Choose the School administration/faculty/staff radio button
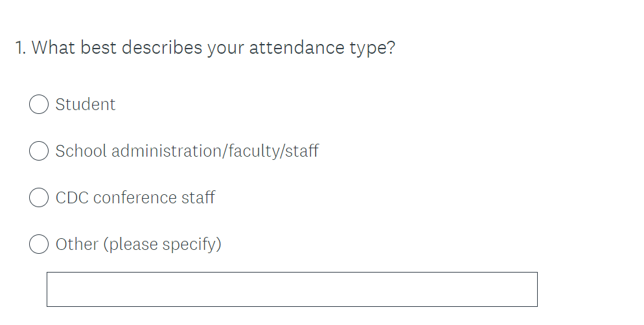644x325 pixels. 39,151
